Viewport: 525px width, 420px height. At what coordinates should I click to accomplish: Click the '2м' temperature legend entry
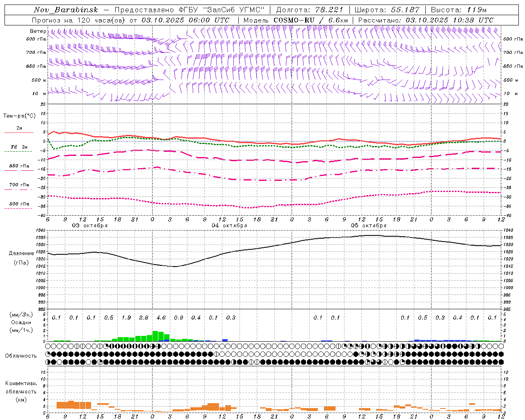19,128
